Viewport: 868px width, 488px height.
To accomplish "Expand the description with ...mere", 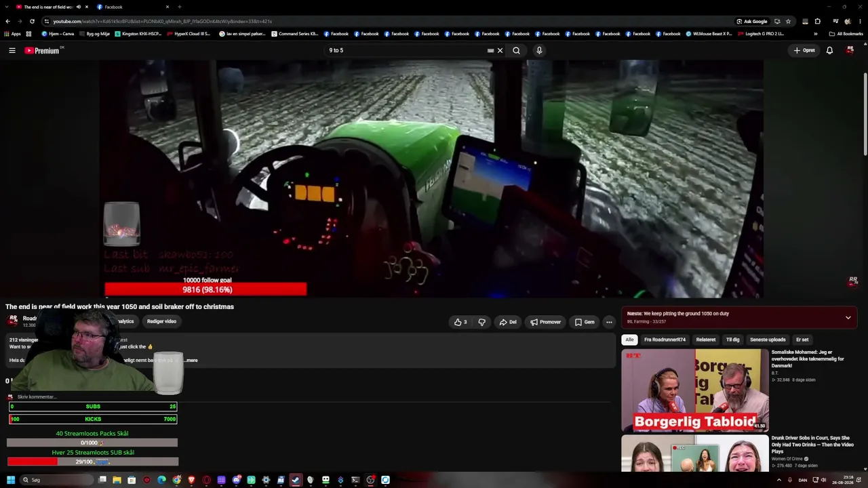I will tap(191, 361).
